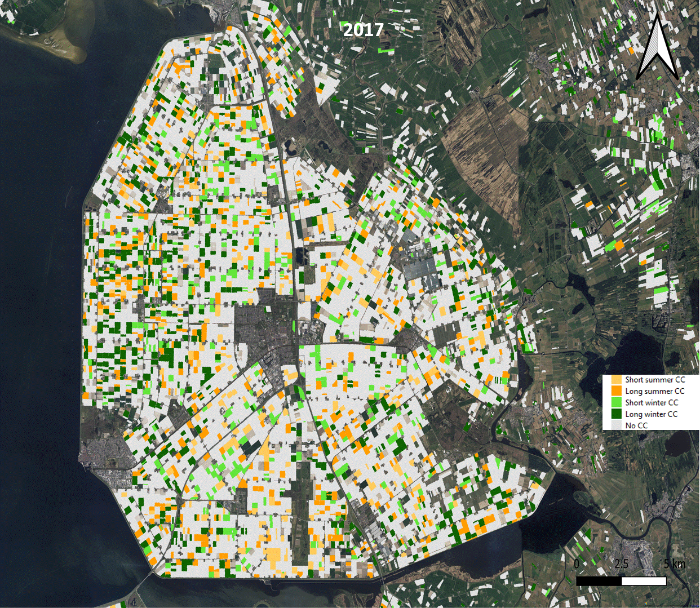Viewport: 700px width, 608px height.
Task: Click the '0' scale bar label
Action: click(x=576, y=564)
